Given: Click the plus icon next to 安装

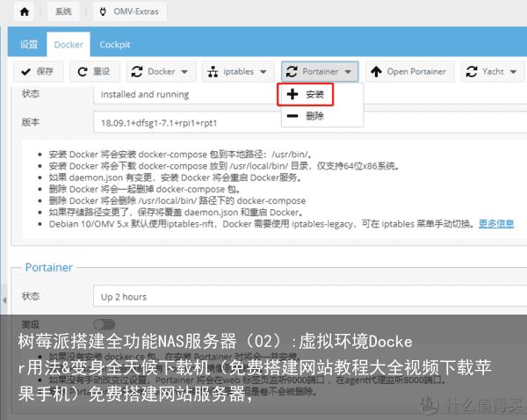Looking at the screenshot, I should click(x=292, y=94).
